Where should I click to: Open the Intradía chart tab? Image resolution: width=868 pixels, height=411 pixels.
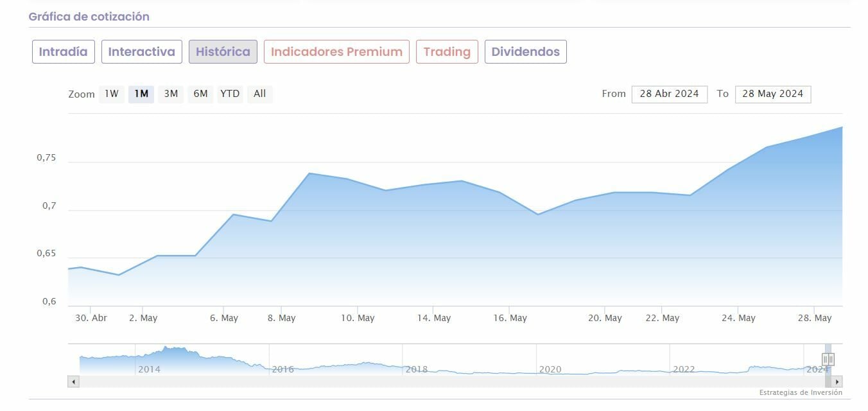pos(64,52)
